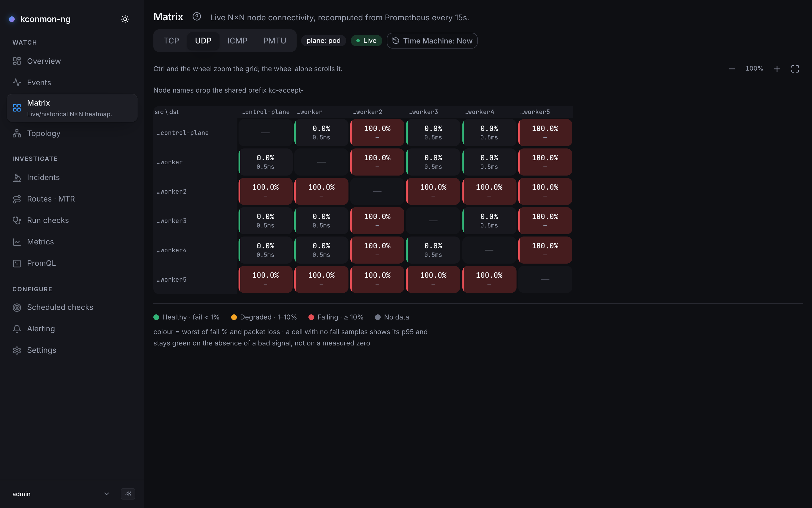The width and height of the screenshot is (812, 508).
Task: Click worker5 to control-plane 100.0% cell
Action: [265, 279]
